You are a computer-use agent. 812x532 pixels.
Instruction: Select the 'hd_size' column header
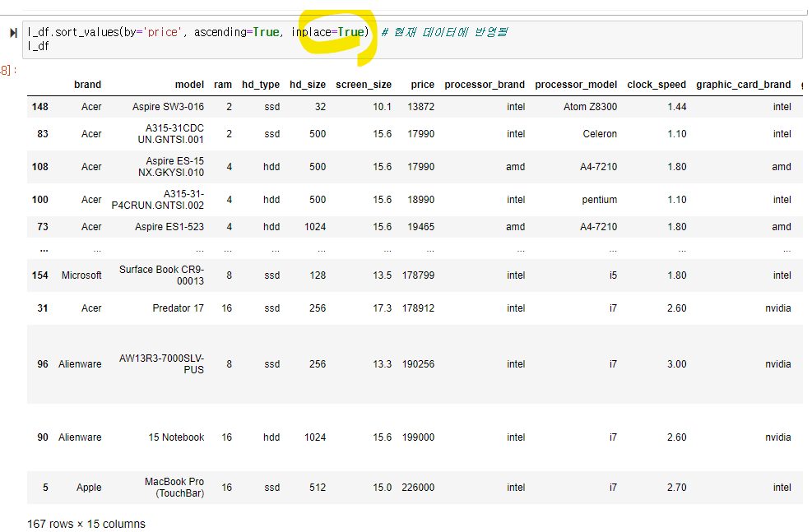point(308,85)
